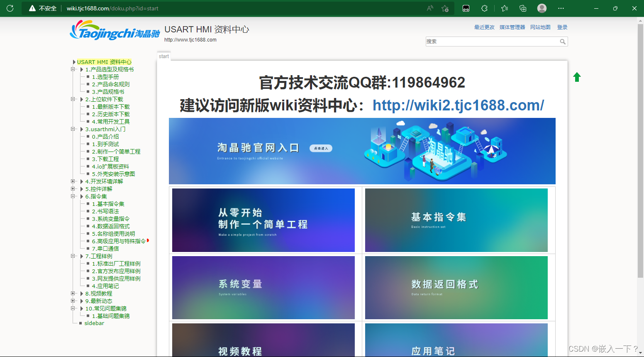Viewport: 644px width, 357px height.
Task: Open 6.高级应用与特殊指令 page
Action: click(119, 241)
